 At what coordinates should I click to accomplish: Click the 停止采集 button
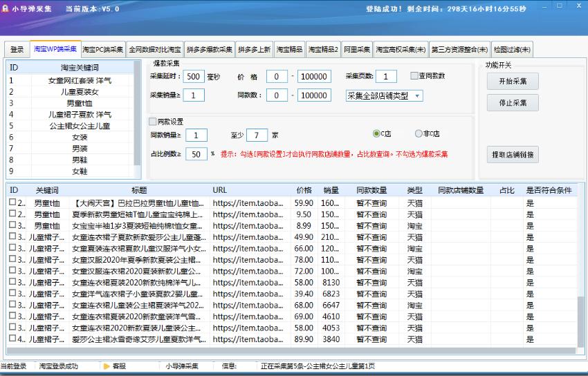(x=513, y=102)
